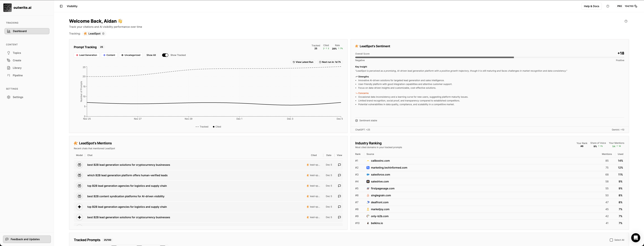This screenshot has height=246, width=644.
Task: Go to Pipeline in the sidebar
Action: pos(17,75)
